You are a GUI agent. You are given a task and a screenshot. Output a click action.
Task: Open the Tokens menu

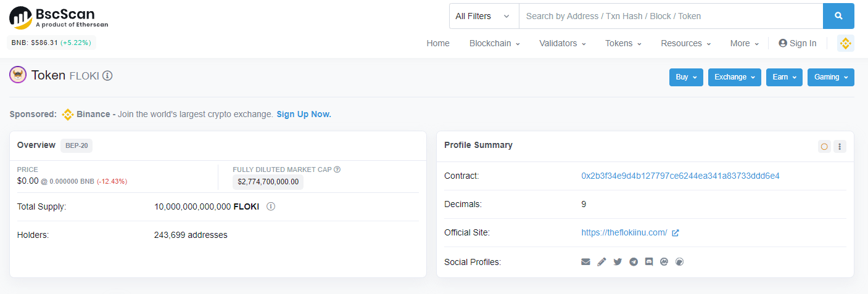click(x=624, y=43)
